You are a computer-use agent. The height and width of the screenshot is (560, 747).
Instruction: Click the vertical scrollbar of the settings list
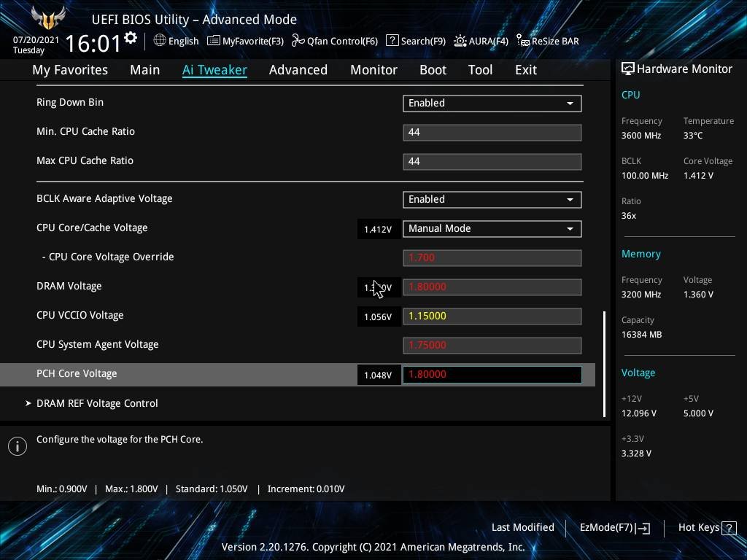pos(605,363)
